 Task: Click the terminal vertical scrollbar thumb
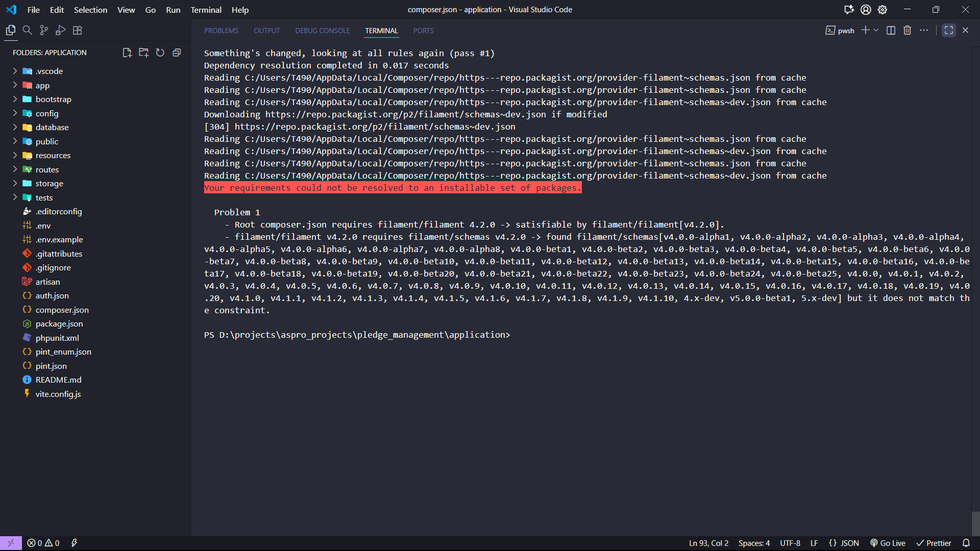975,523
